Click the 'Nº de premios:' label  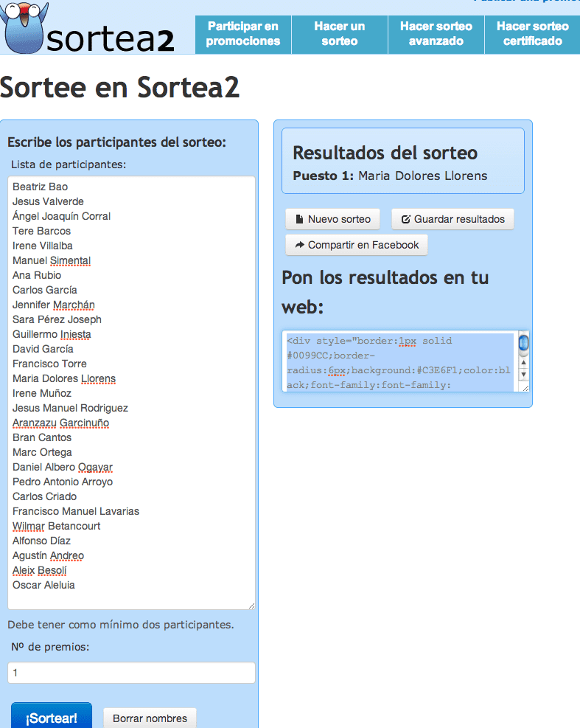50,647
